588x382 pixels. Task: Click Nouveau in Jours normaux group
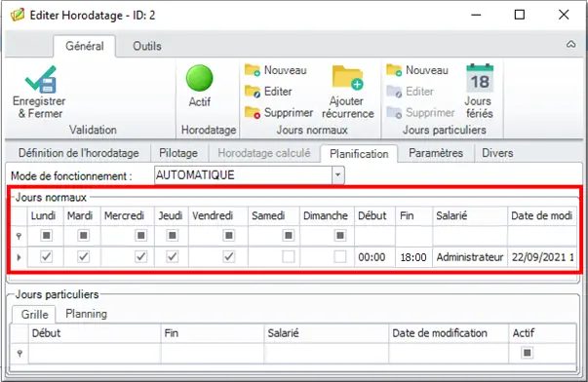pos(276,70)
